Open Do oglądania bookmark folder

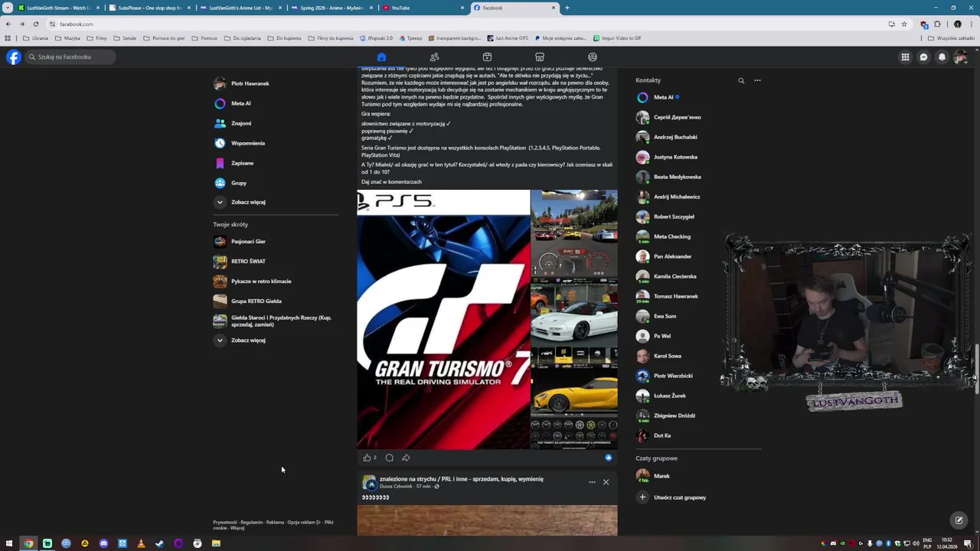pyautogui.click(x=242, y=38)
